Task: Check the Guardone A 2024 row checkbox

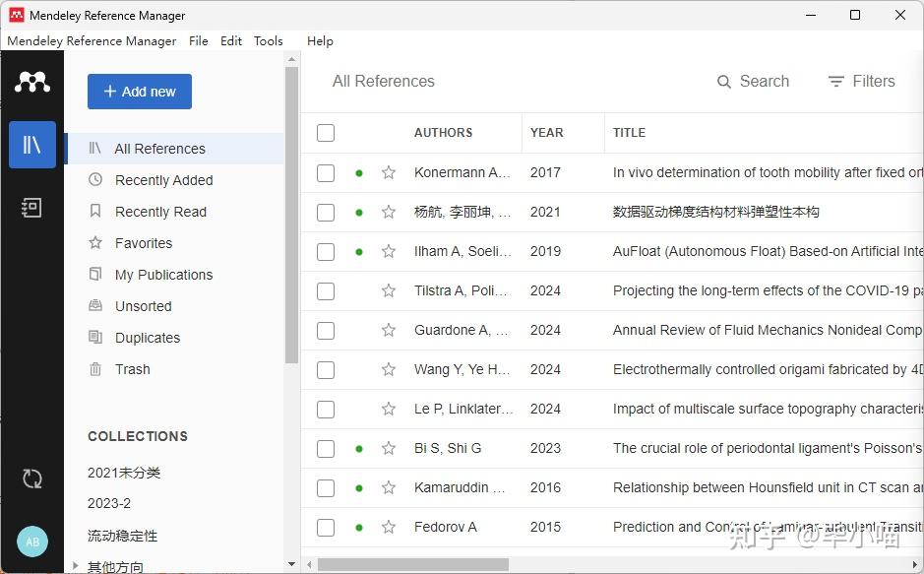Action: [x=326, y=331]
